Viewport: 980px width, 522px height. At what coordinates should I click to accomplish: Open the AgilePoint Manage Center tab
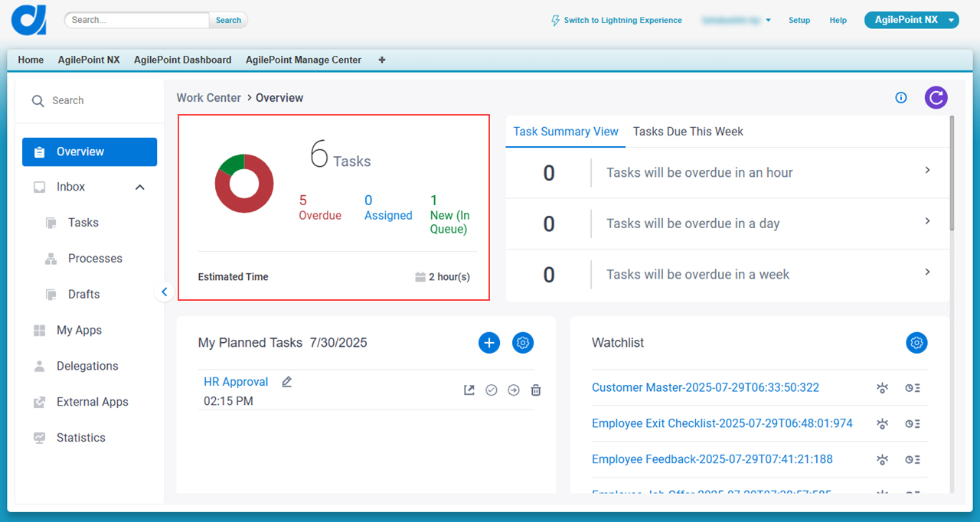click(x=303, y=60)
